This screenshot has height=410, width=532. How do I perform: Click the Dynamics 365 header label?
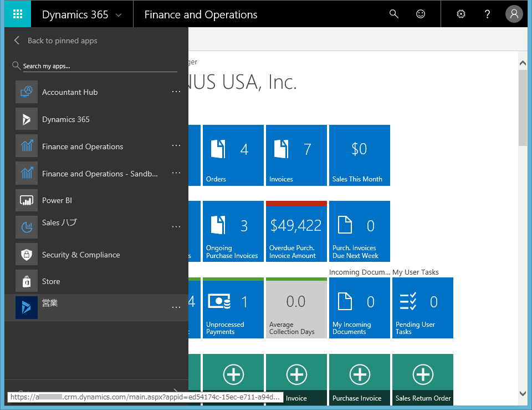75,14
